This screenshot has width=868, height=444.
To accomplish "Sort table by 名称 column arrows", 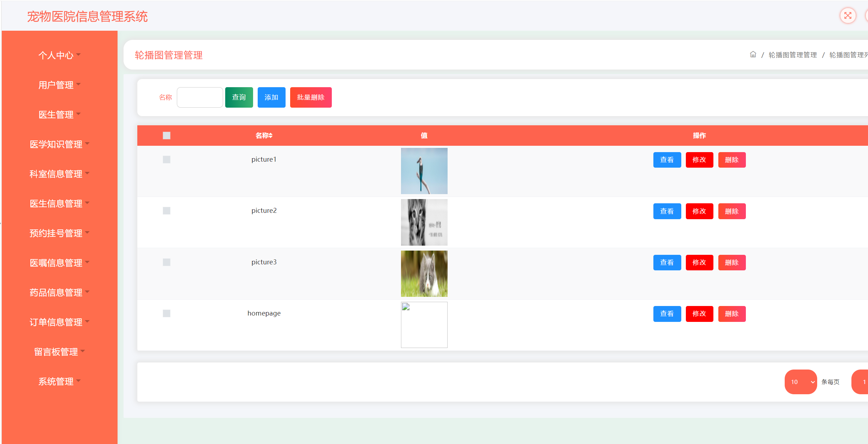I will pos(270,136).
